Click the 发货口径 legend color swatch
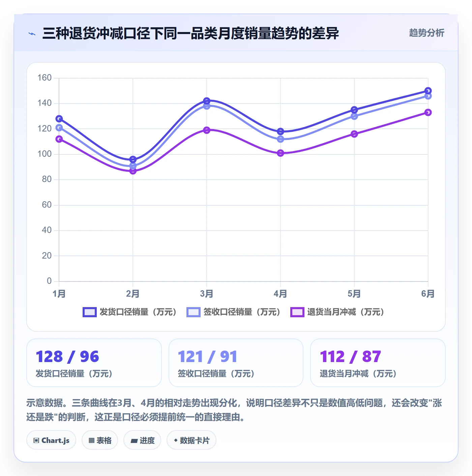This screenshot has height=476, width=472. click(90, 312)
